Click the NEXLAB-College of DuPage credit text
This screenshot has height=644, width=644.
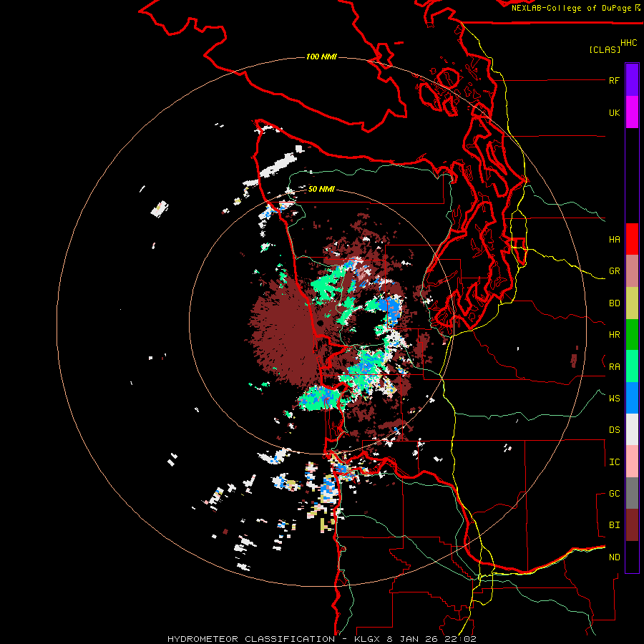click(x=571, y=8)
